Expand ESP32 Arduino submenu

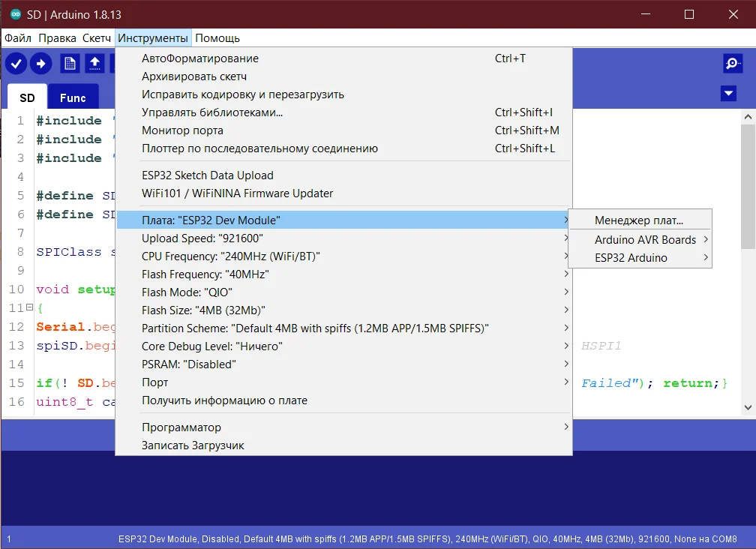click(640, 258)
